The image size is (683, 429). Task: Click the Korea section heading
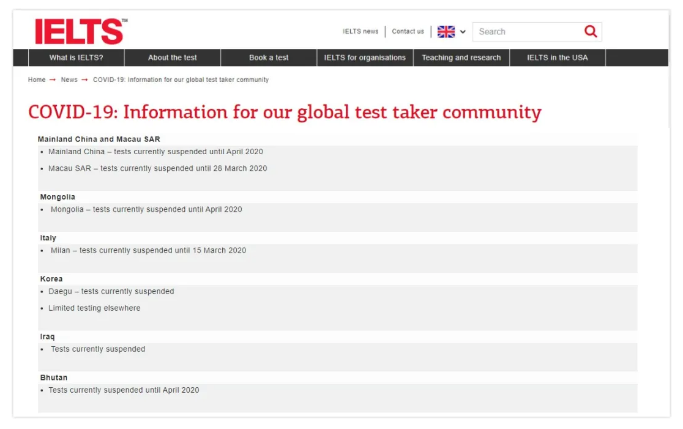pyautogui.click(x=51, y=279)
